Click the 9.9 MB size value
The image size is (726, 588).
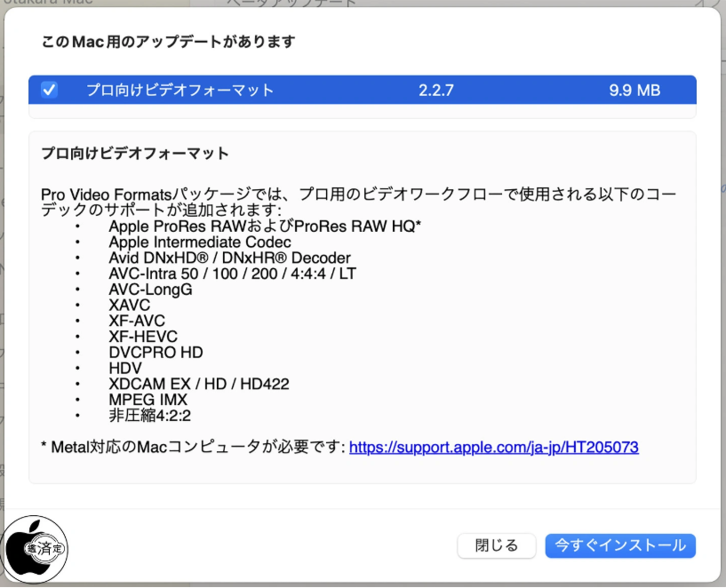634,90
